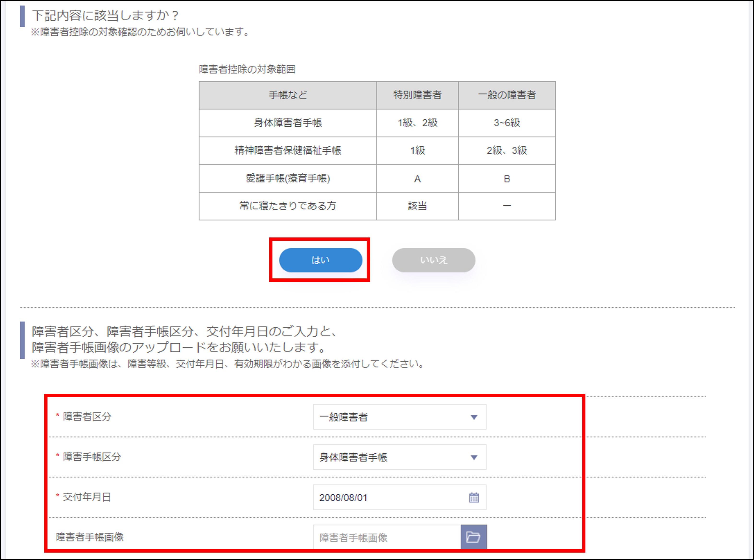
Task: Click the folder upload icon for 障害者手帳画像
Action: click(x=473, y=537)
